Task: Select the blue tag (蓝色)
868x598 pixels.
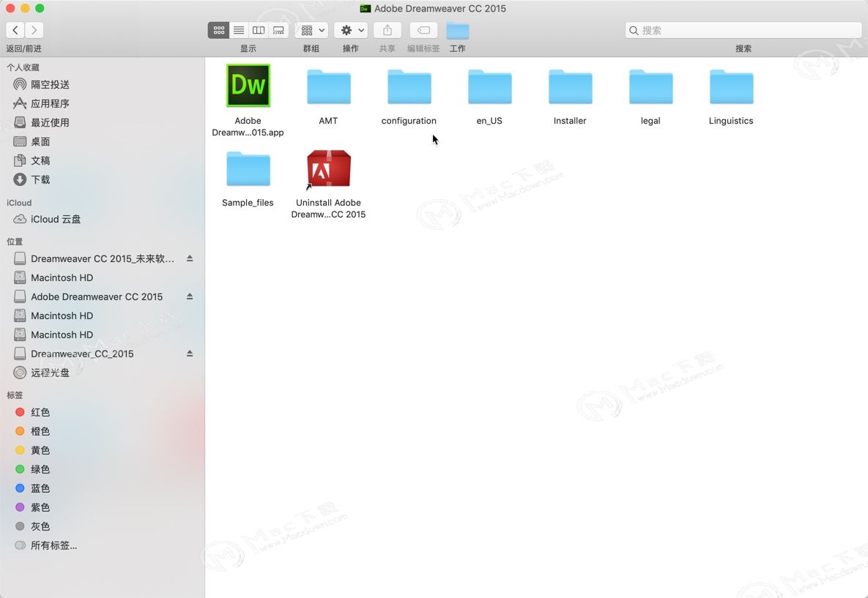Action: (x=32, y=488)
